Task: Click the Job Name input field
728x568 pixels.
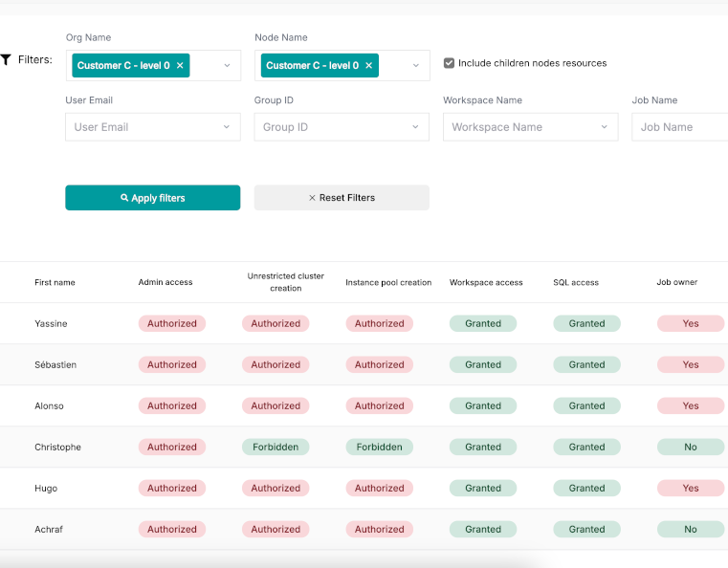Action: click(x=680, y=127)
